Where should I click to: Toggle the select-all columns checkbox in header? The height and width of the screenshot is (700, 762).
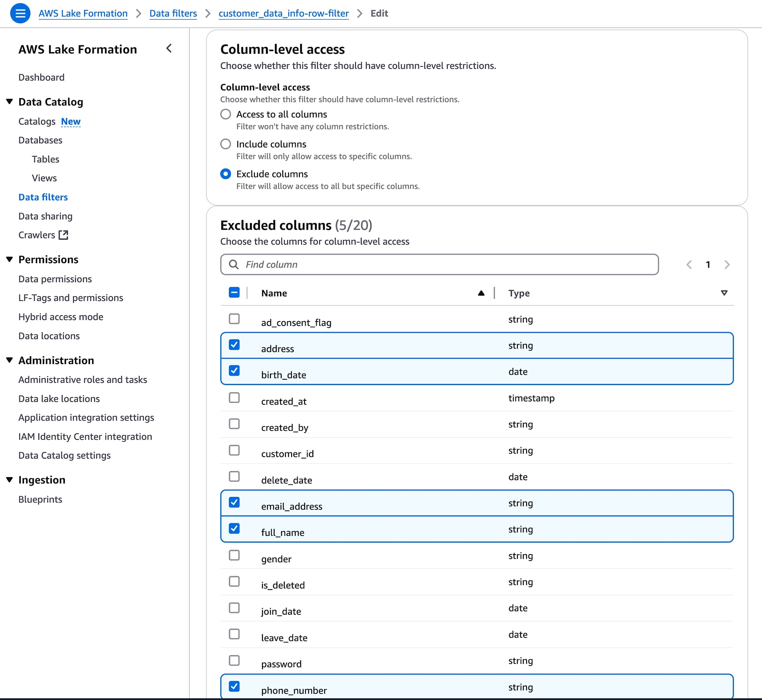[x=234, y=292]
